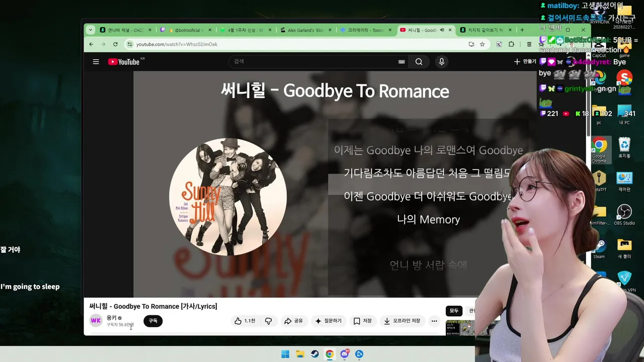Select the 모두 filter chip

454,311
